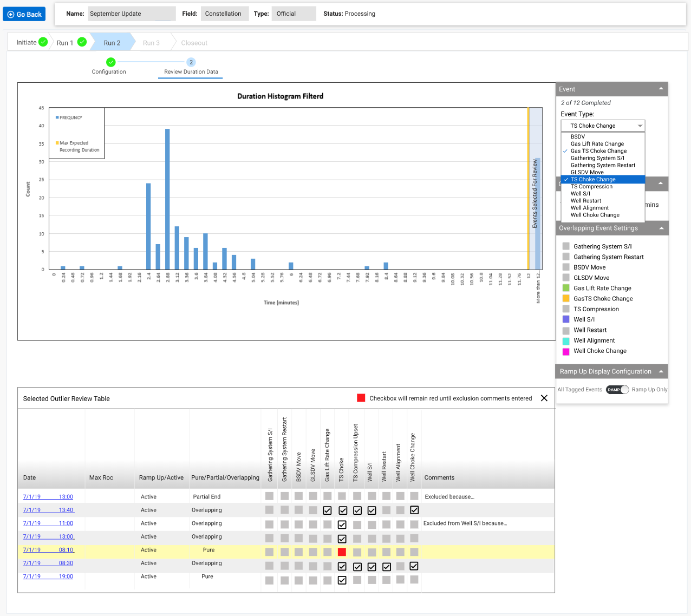Screen dimensions: 691x616
Task: Click the Well Choke Change magenta swatch
Action: click(x=566, y=351)
